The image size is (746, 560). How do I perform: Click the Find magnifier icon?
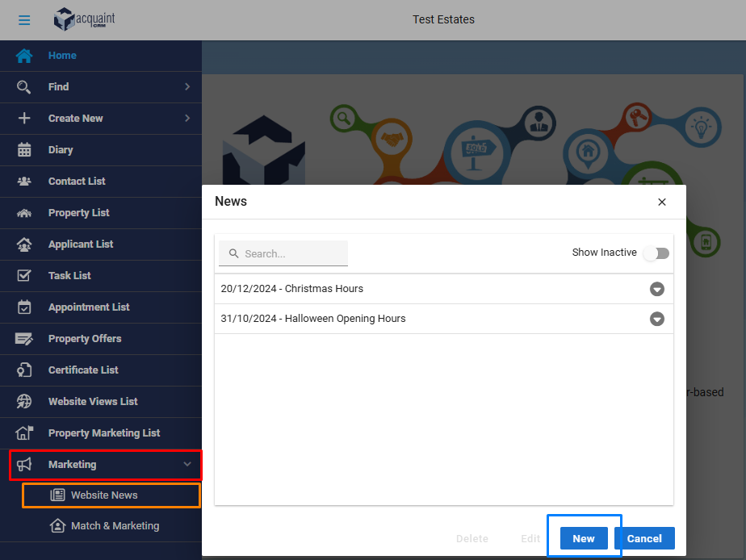pos(23,87)
